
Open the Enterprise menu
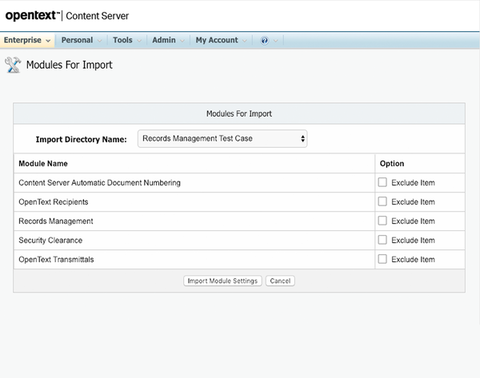pos(27,40)
